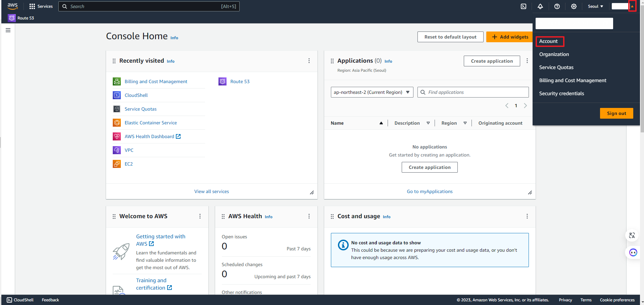Select Account in the user menu
This screenshot has height=305, width=644.
point(548,41)
